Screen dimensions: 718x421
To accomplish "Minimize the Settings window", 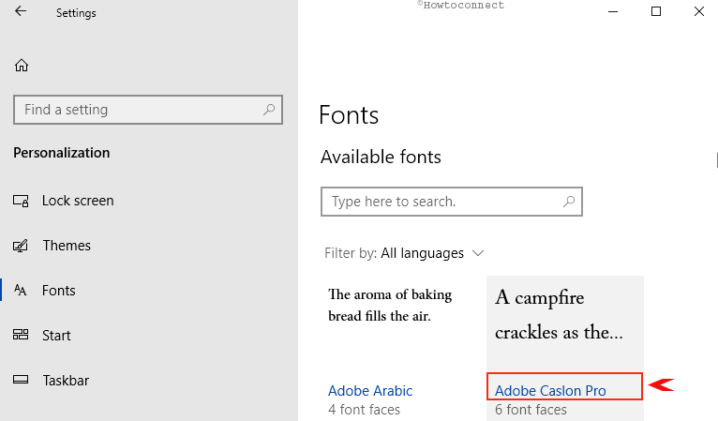I will [613, 11].
